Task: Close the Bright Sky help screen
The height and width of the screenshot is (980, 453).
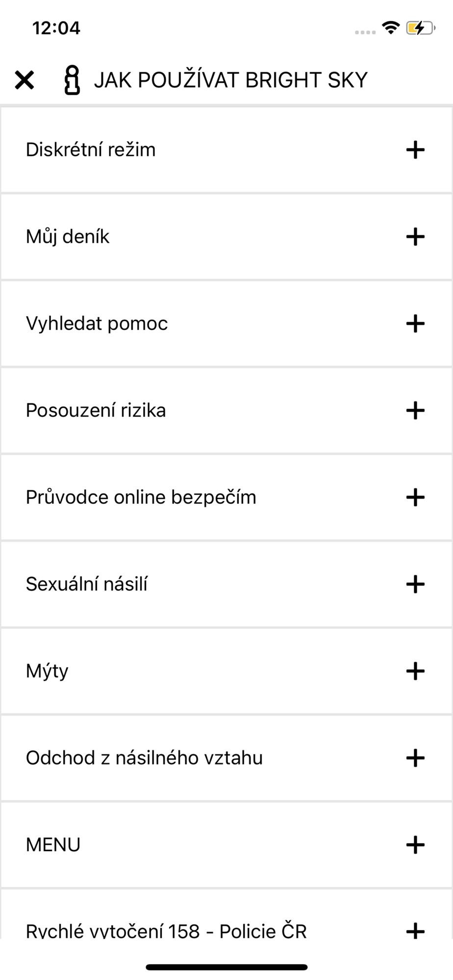Action: click(x=24, y=80)
